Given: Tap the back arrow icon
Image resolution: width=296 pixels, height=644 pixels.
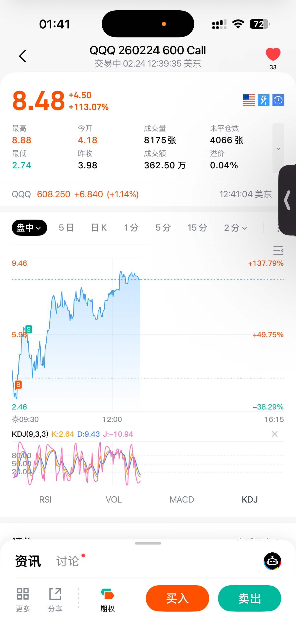Looking at the screenshot, I should [x=23, y=56].
